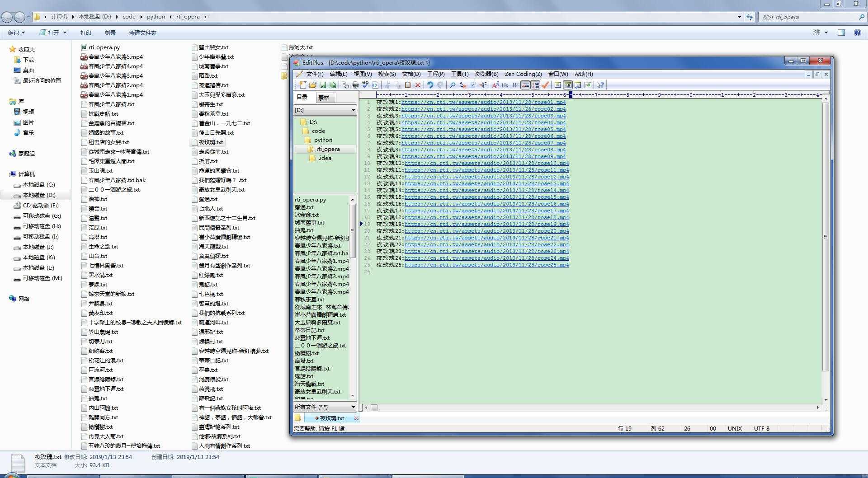Open the 搜索(S) menu in EditPlus

coord(387,74)
